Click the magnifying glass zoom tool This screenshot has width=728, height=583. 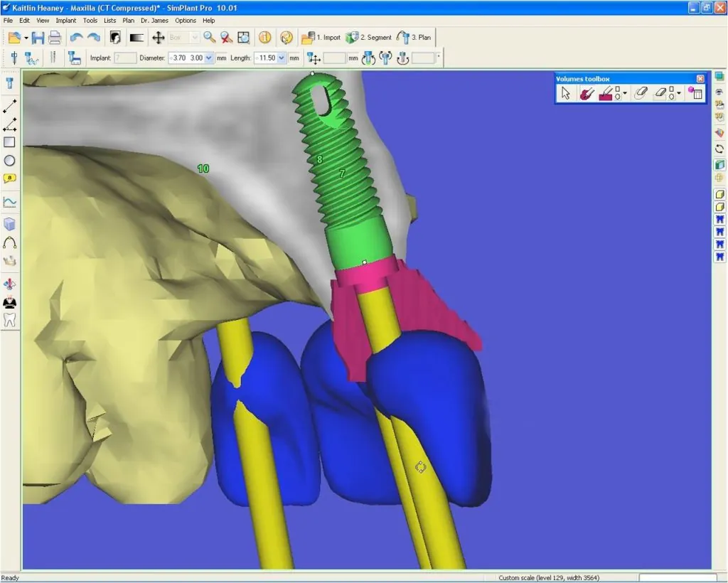coord(209,38)
